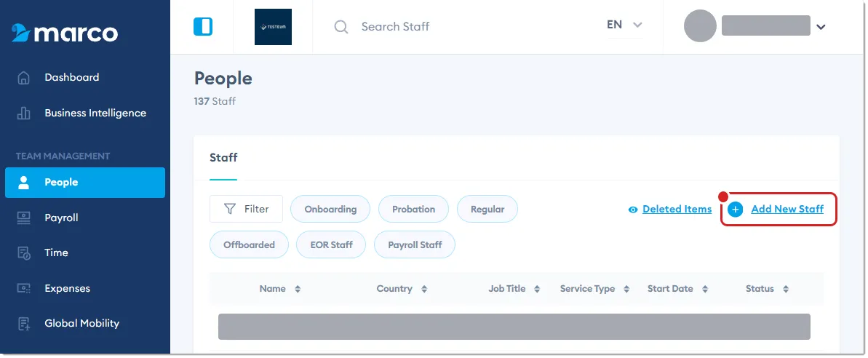Apply the Regular filter chip
Image resolution: width=868 pixels, height=358 pixels.
pyautogui.click(x=487, y=209)
